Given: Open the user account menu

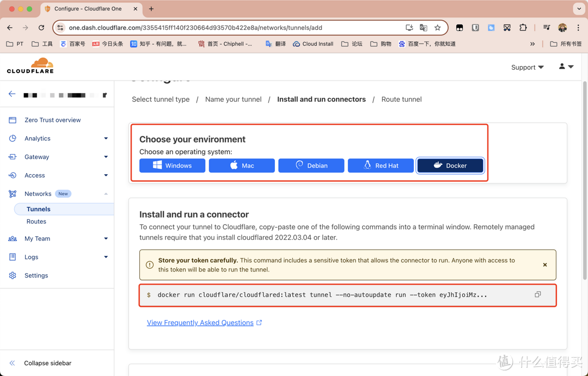Looking at the screenshot, I should coord(566,66).
